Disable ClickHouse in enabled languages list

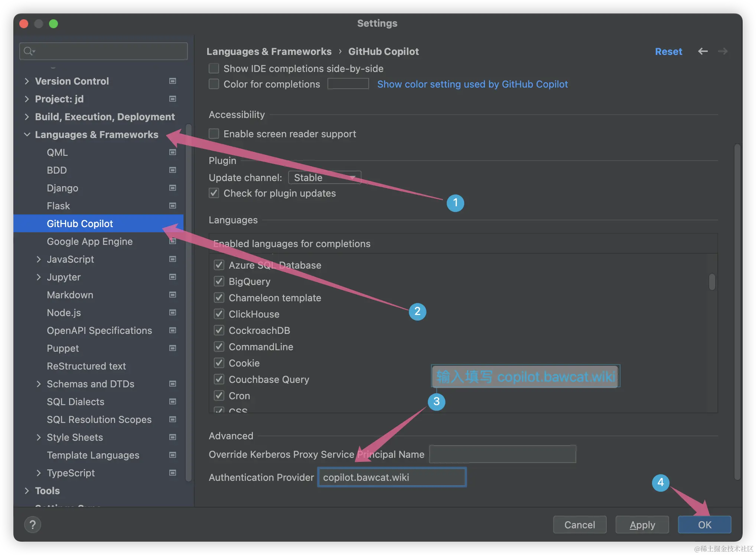[219, 314]
